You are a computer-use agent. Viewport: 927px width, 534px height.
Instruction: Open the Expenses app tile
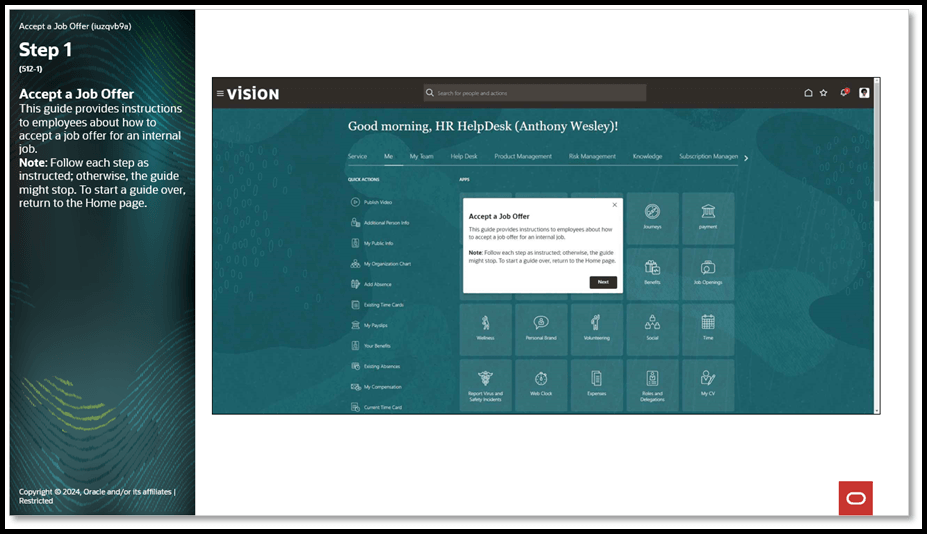coord(597,385)
